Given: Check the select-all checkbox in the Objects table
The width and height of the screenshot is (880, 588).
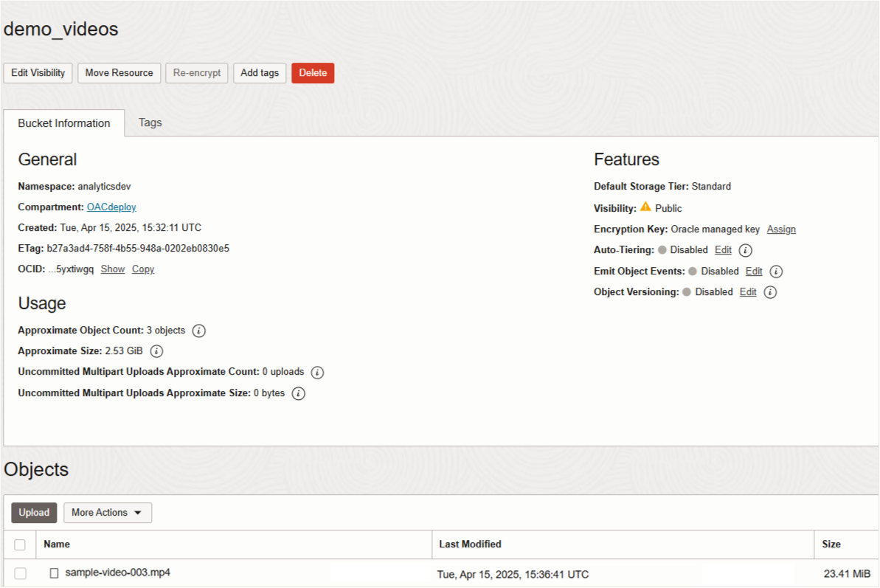Looking at the screenshot, I should (20, 544).
